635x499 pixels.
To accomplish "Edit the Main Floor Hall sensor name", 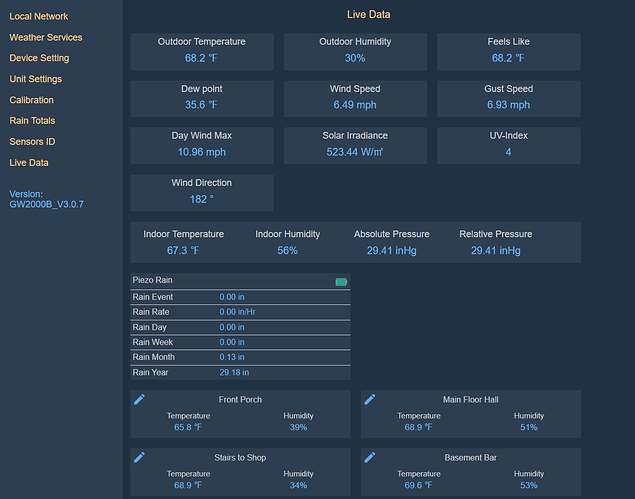I will pos(370,399).
